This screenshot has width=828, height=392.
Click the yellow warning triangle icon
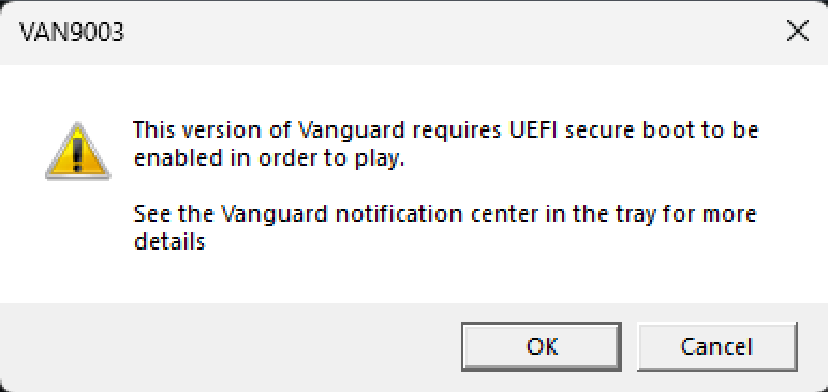click(78, 151)
